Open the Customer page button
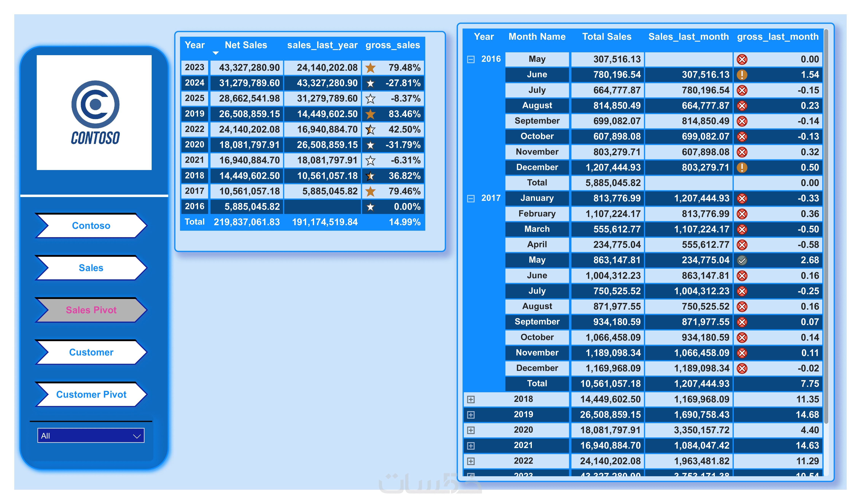 click(x=91, y=352)
